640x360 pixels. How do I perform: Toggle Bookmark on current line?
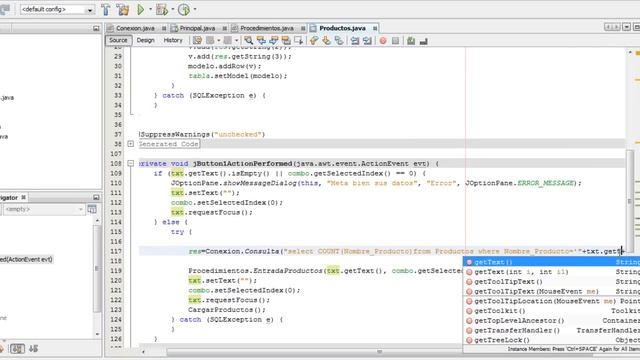[x=339, y=40]
